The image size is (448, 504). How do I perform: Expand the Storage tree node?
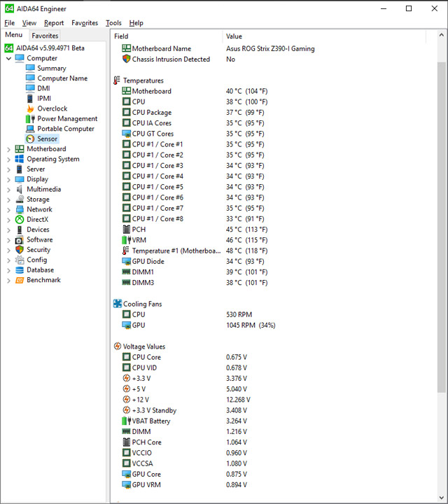8,199
